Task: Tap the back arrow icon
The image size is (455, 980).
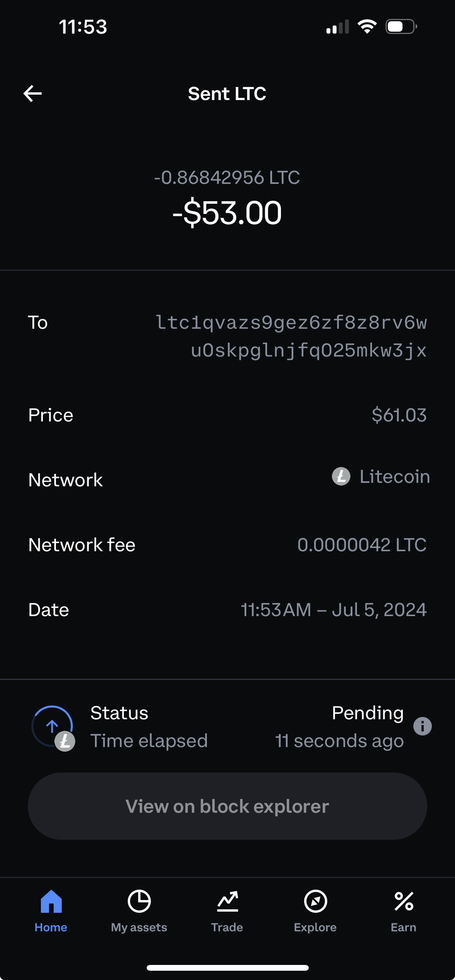Action: (x=32, y=93)
